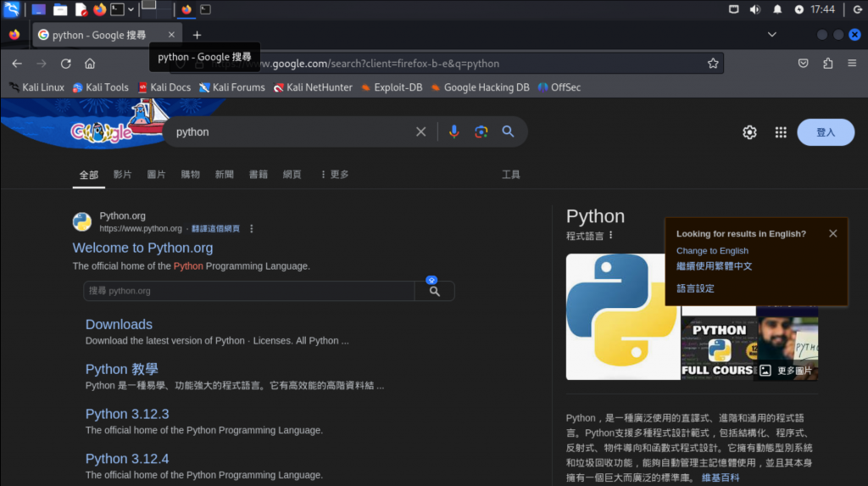Click the 翻譯這個網頁 translate link
The height and width of the screenshot is (486, 868).
(x=216, y=229)
